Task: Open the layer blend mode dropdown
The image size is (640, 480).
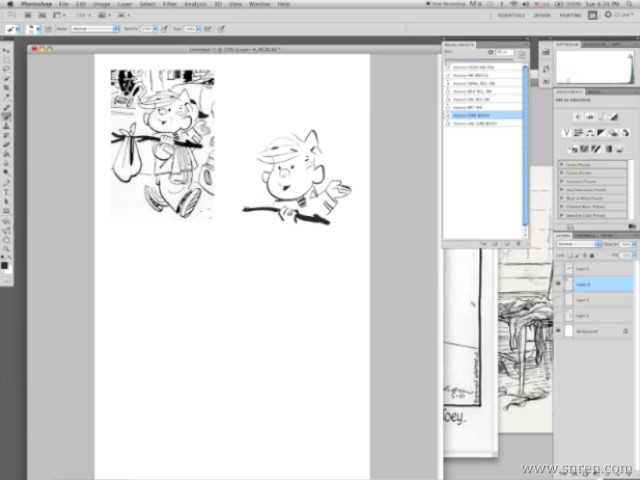Action: point(579,244)
